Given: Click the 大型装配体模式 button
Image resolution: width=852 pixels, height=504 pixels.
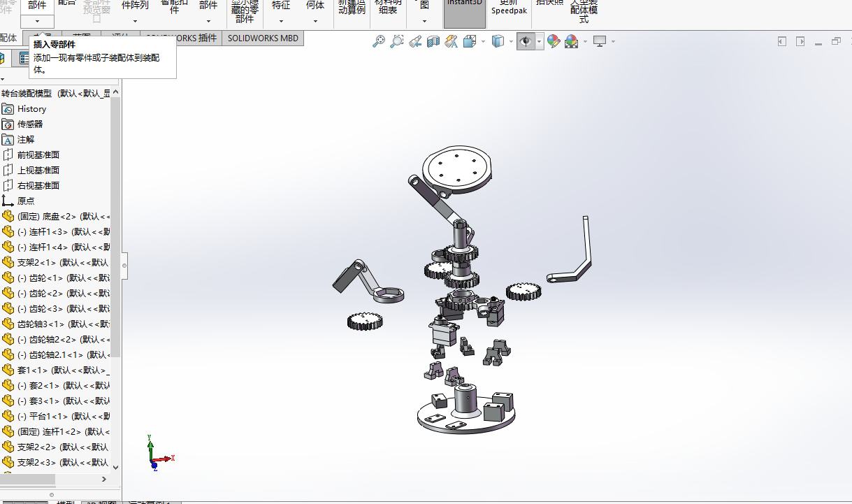Looking at the screenshot, I should pyautogui.click(x=584, y=10).
